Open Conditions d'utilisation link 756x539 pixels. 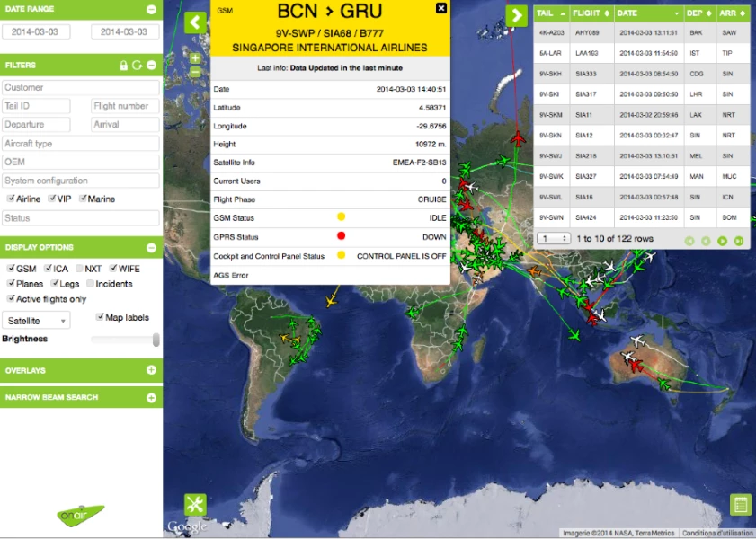coord(717,533)
